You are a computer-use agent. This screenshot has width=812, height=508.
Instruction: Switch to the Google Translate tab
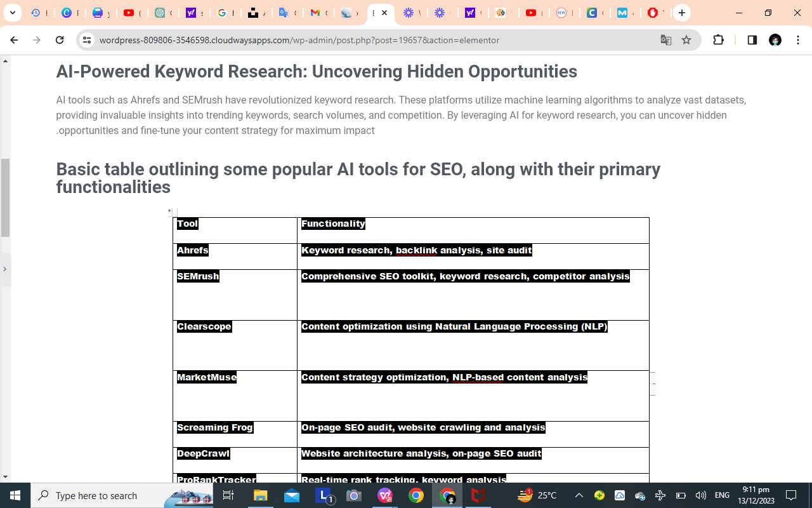pyautogui.click(x=287, y=13)
